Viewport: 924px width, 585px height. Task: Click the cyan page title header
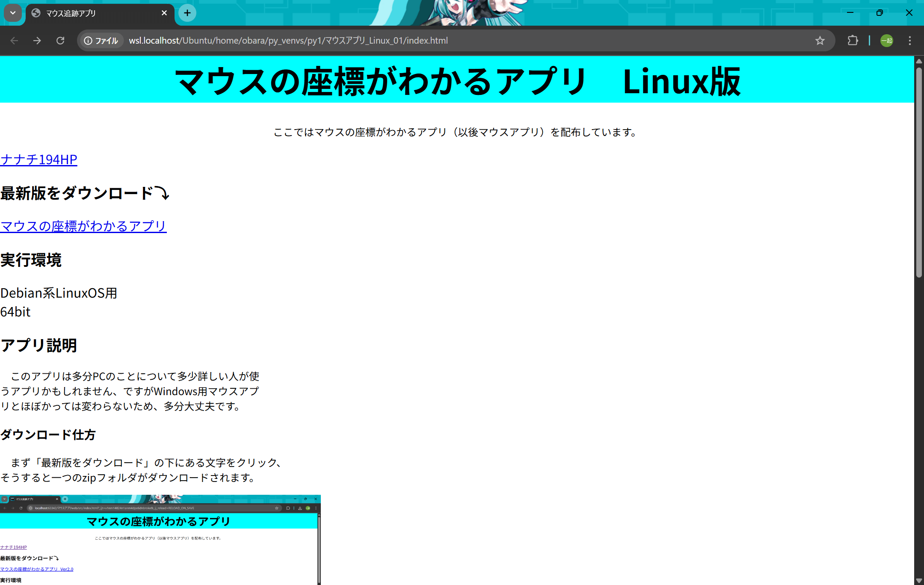457,80
